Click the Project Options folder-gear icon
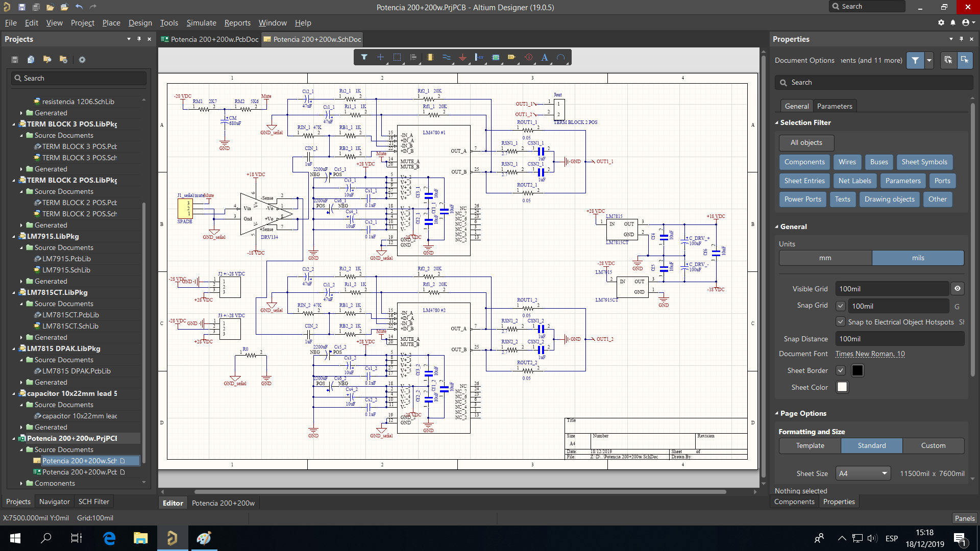Image resolution: width=980 pixels, height=551 pixels. coord(63,60)
